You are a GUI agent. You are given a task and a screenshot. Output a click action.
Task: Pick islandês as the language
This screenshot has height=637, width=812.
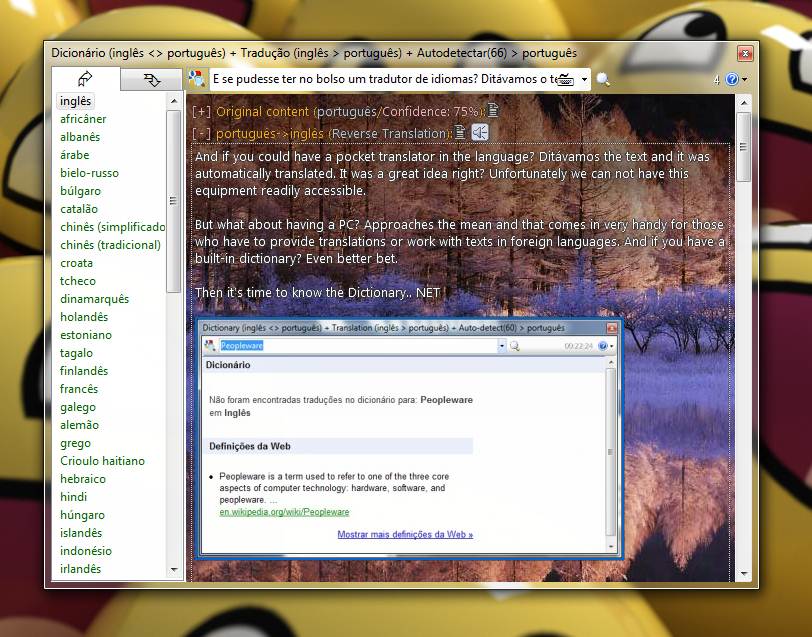pyautogui.click(x=81, y=533)
